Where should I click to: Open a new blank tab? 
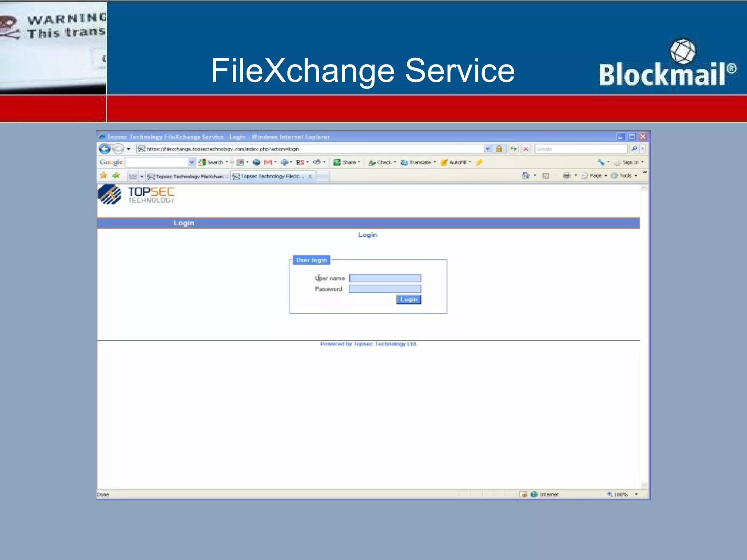tap(322, 176)
